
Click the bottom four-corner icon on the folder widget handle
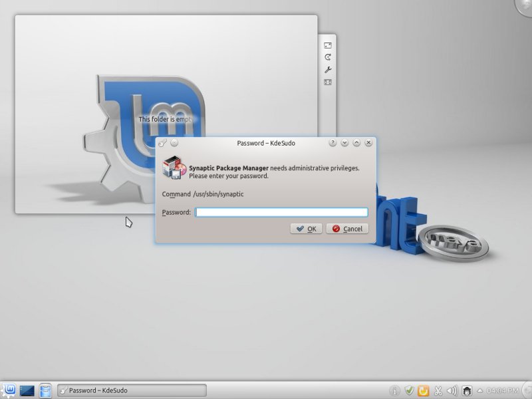(x=328, y=82)
